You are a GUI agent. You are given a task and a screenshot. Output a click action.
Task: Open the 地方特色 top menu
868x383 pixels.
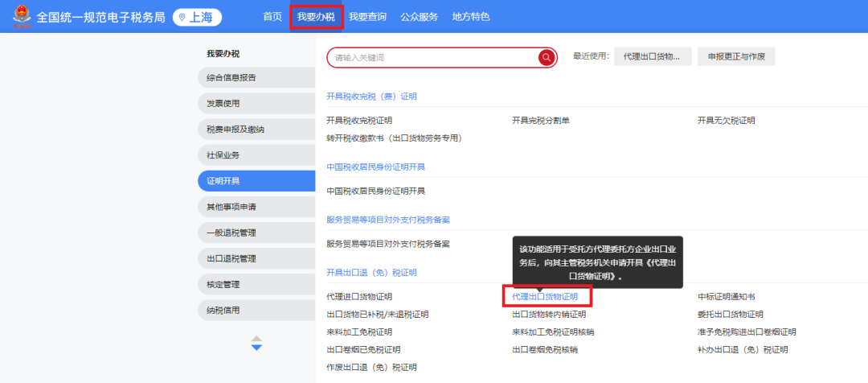[470, 17]
